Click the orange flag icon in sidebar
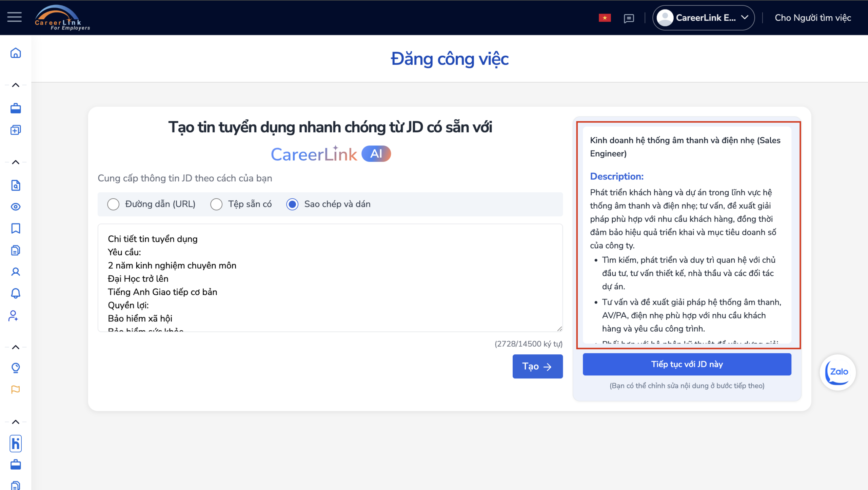868x490 pixels. 16,390
